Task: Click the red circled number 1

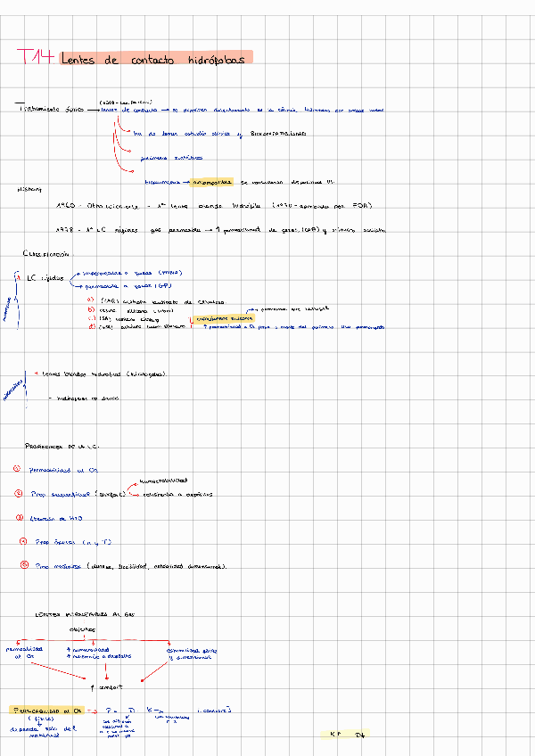Action: tap(18, 468)
